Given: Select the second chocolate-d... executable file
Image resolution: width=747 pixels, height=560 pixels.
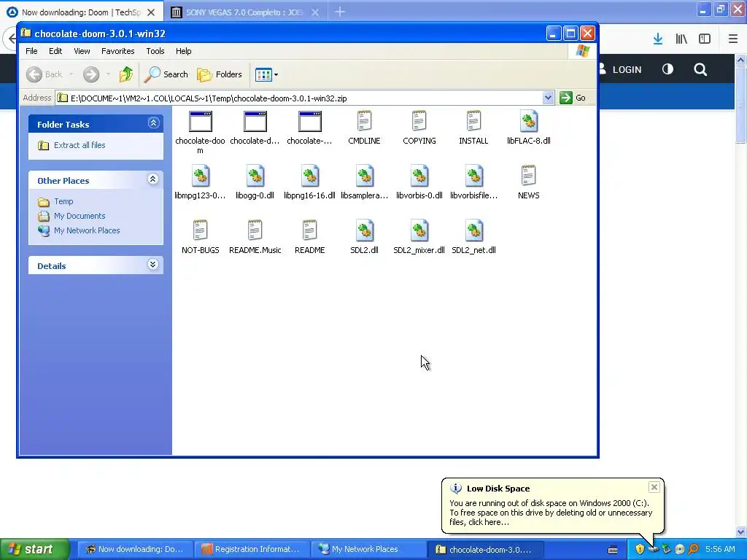Looking at the screenshot, I should coord(255,122).
